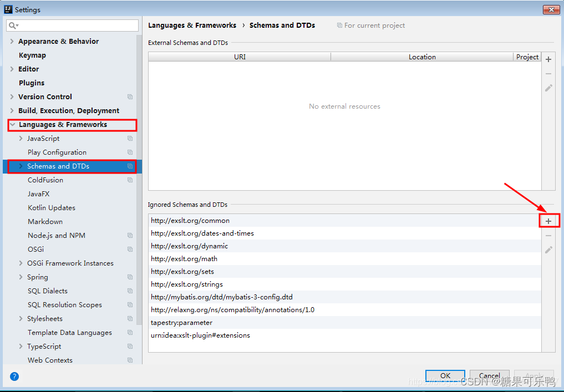Add a new external schema with the plus icon
Screen dimensions: 564x392
point(548,59)
